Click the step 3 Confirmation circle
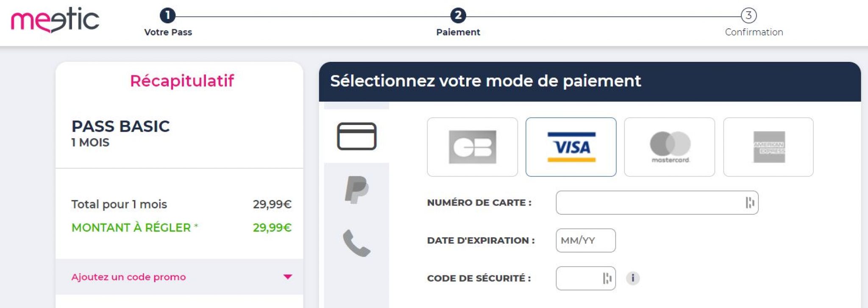 point(748,16)
